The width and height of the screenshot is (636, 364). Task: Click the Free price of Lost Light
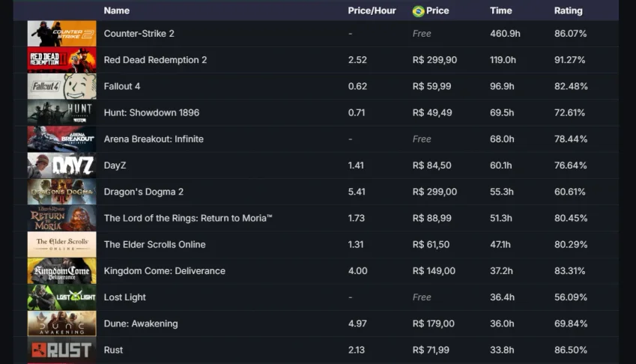tap(422, 297)
